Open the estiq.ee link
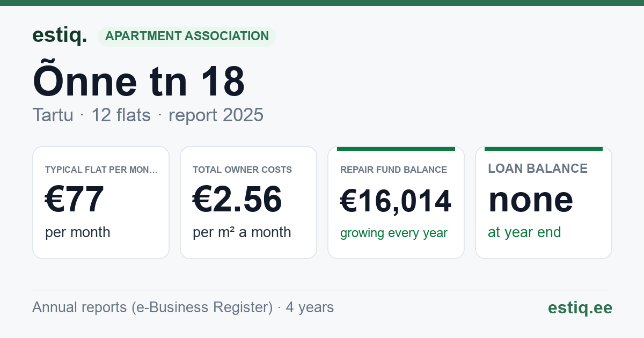 click(580, 308)
